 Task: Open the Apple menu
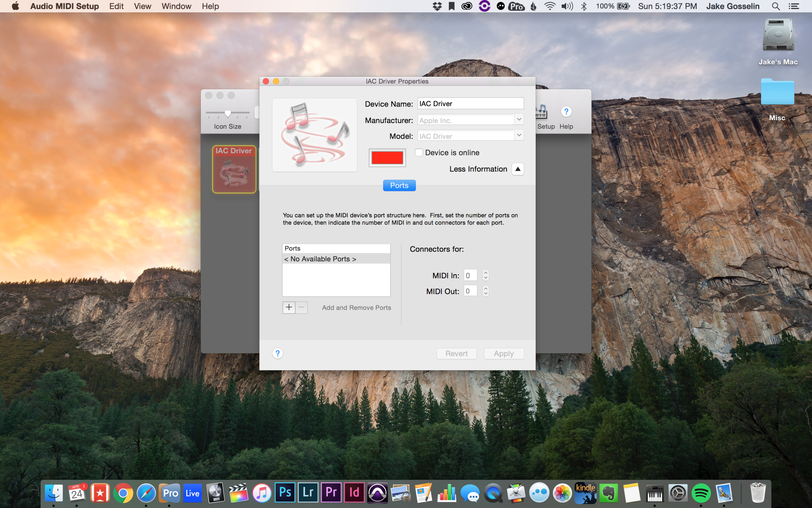(x=16, y=6)
